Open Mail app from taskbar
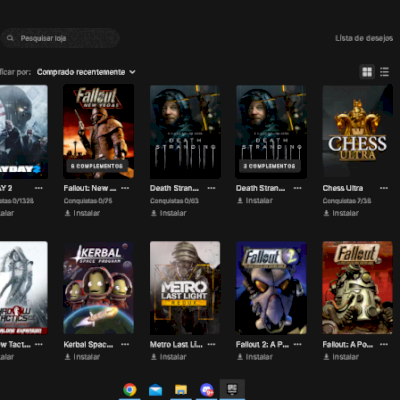Screen dimensions: 400x400 pos(155,389)
